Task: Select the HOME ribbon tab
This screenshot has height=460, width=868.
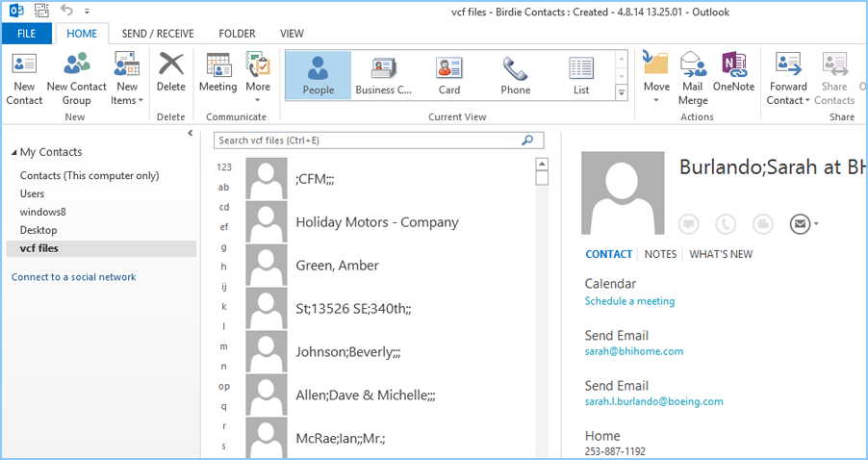Action: point(82,34)
